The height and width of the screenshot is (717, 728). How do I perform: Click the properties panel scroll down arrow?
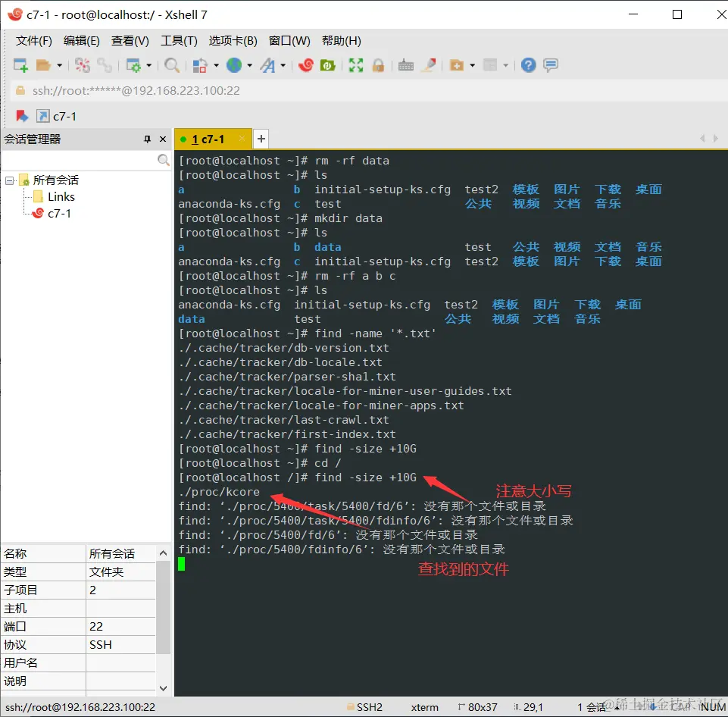(x=163, y=688)
